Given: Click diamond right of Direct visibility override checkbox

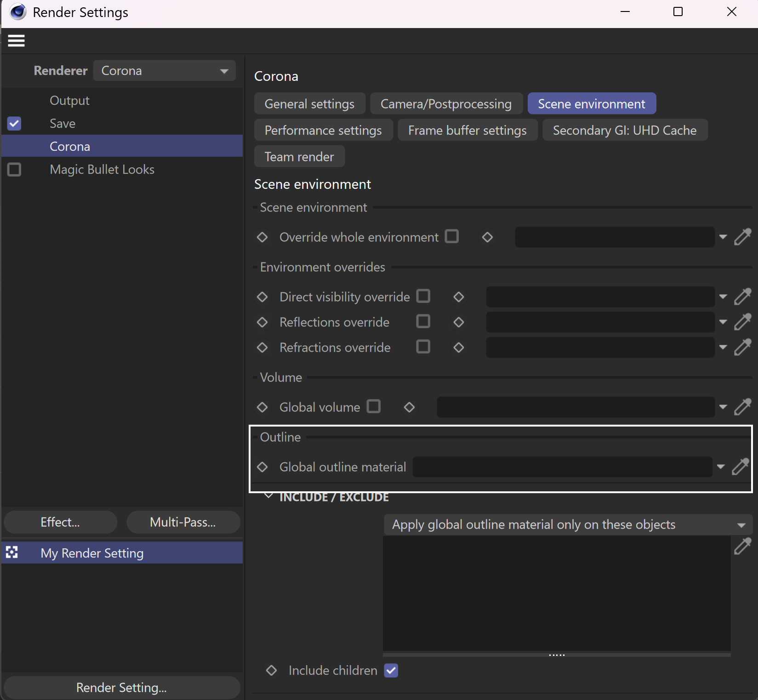Looking at the screenshot, I should [458, 297].
